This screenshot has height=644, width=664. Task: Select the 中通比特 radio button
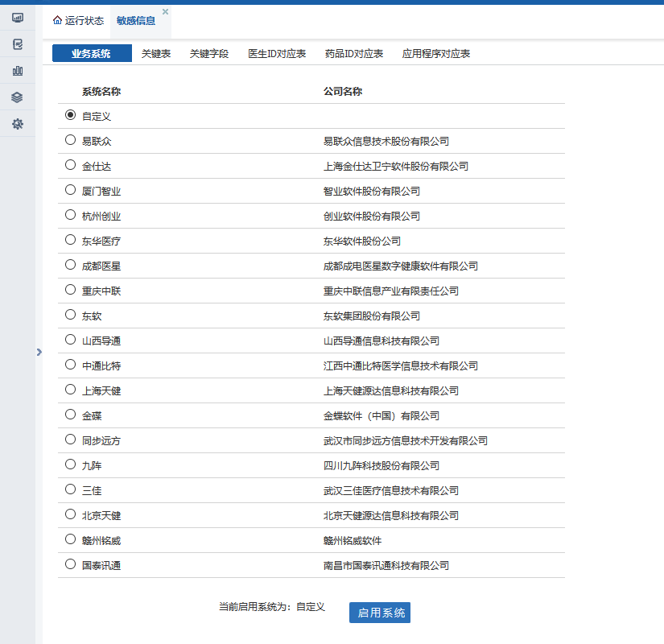[x=70, y=365]
